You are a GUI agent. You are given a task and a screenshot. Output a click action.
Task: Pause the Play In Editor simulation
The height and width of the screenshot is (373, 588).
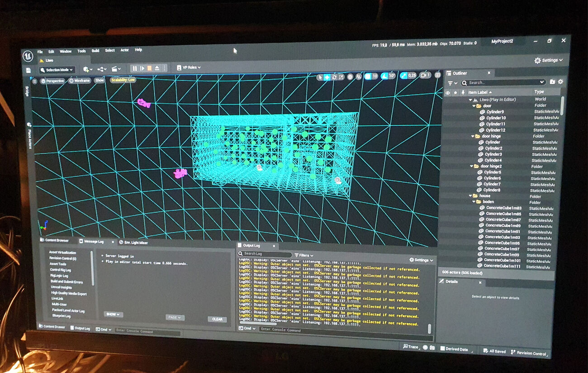tap(134, 68)
